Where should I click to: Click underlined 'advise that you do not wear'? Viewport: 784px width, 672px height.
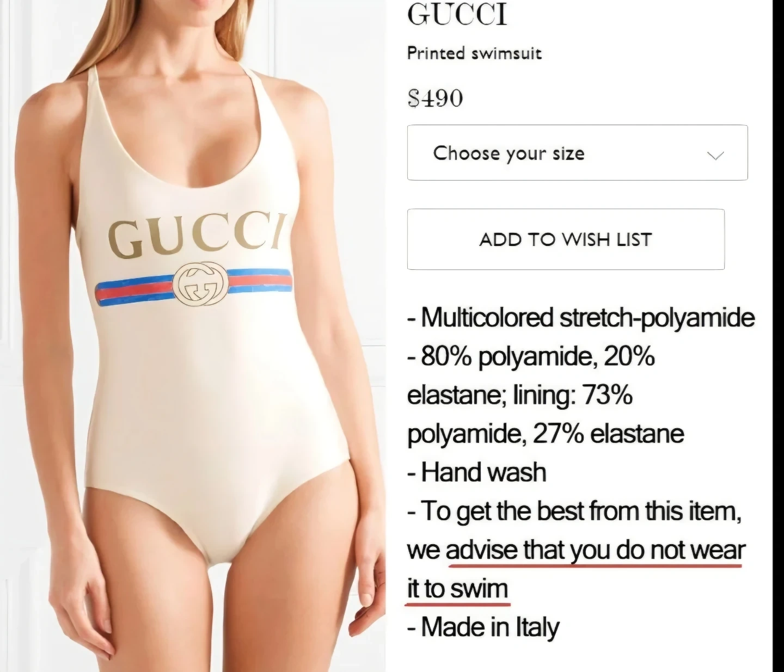tap(595, 550)
